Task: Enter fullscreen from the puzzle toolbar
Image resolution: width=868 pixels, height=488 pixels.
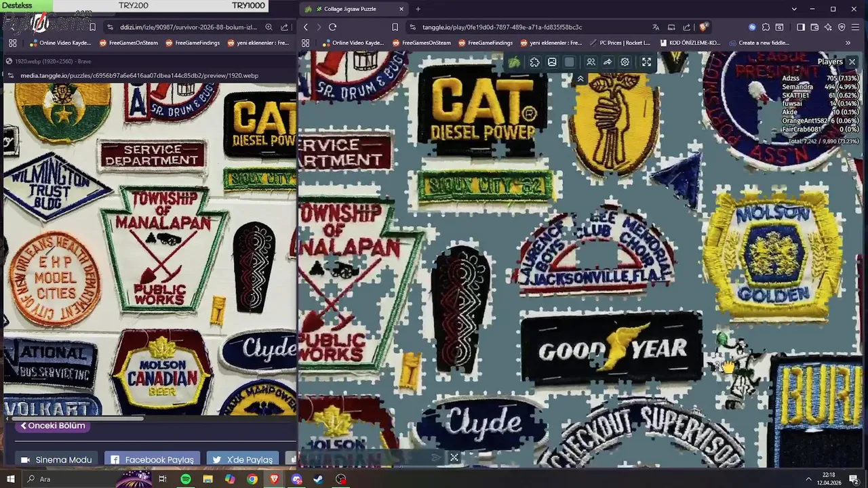Action: tap(646, 62)
